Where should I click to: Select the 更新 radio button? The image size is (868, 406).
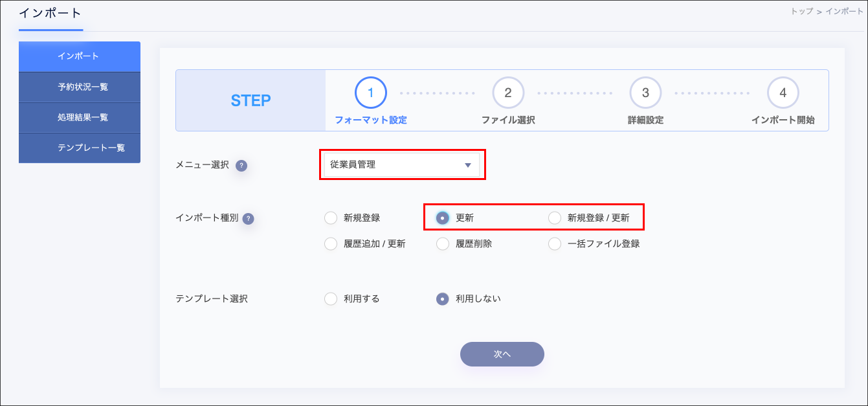point(443,218)
